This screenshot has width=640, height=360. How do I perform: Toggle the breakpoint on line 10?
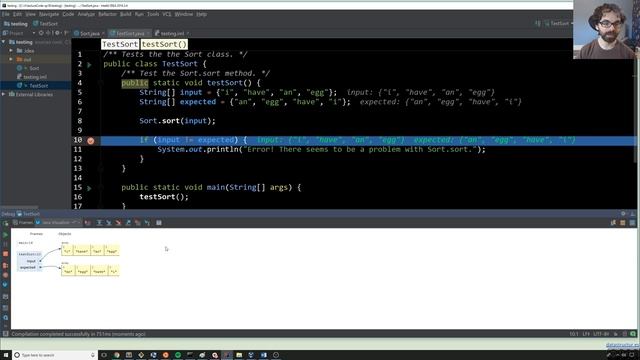[91, 140]
